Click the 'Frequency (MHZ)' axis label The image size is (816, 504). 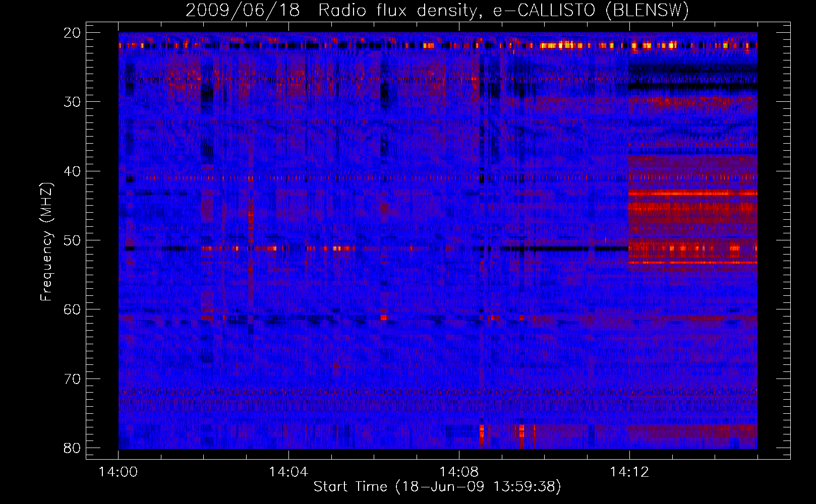click(46, 242)
